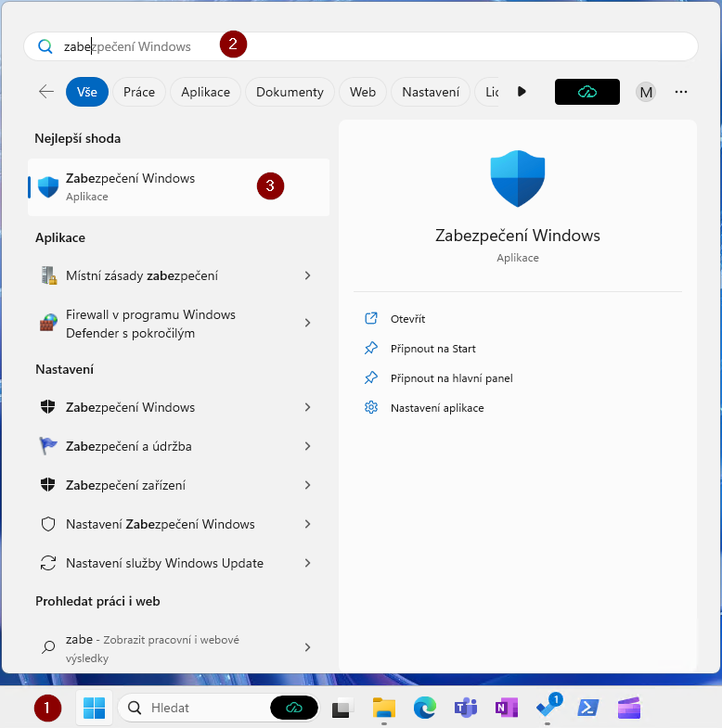722x728 pixels.
Task: Click the Windows Update refresh arrows icon
Action: [x=48, y=563]
